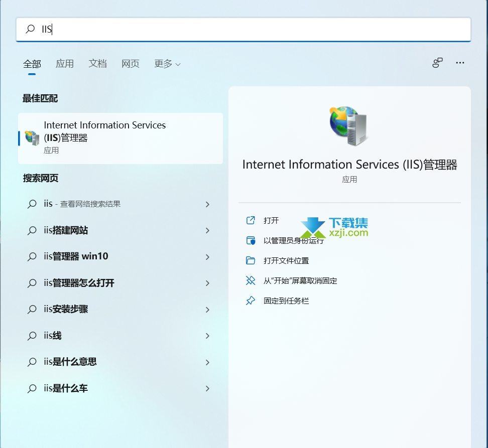Switch to the 文档 tab
The width and height of the screenshot is (488, 448).
click(x=97, y=64)
